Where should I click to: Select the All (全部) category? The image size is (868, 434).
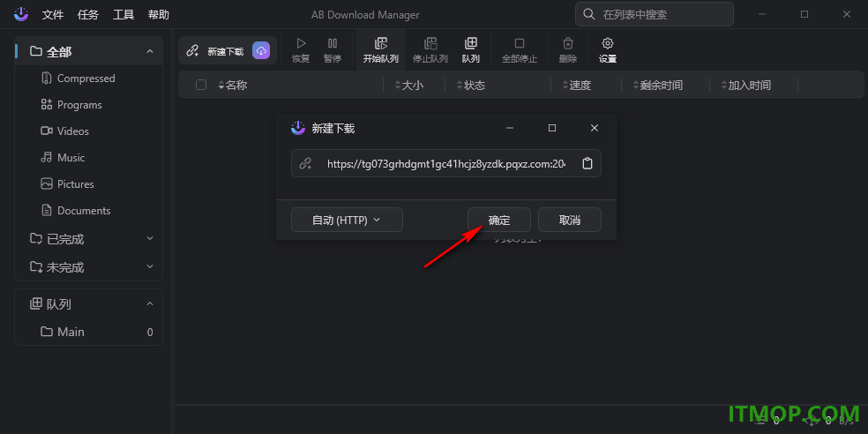(88, 51)
